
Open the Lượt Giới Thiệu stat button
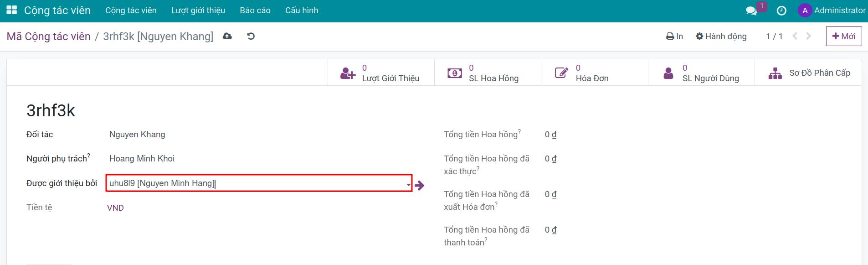[381, 73]
